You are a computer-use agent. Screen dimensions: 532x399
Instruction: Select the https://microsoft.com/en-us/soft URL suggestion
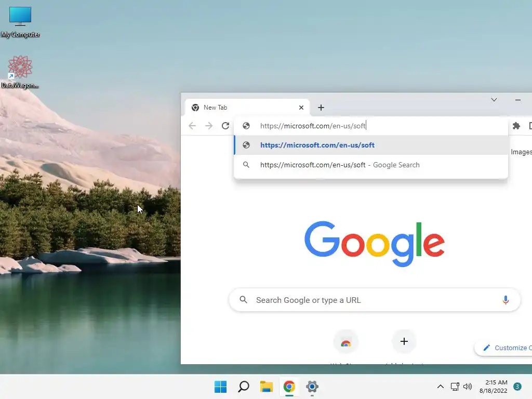pyautogui.click(x=371, y=145)
